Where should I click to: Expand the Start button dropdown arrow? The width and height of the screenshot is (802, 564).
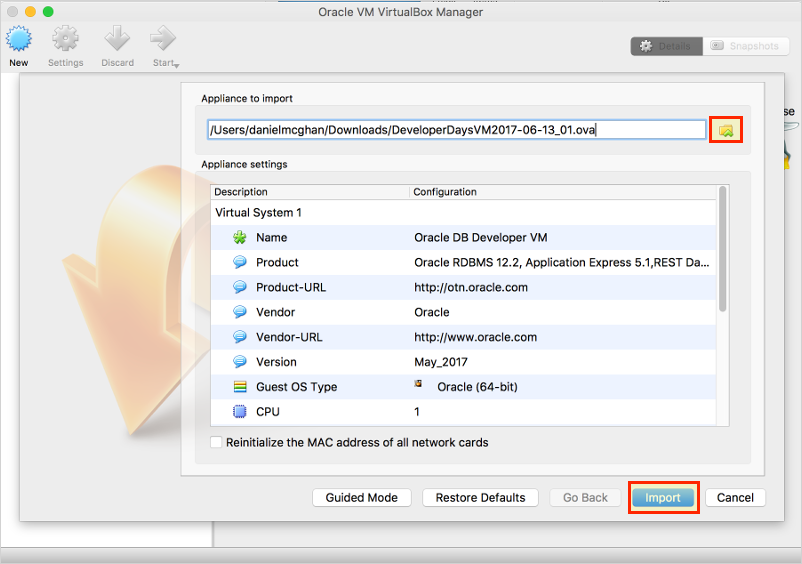[178, 66]
